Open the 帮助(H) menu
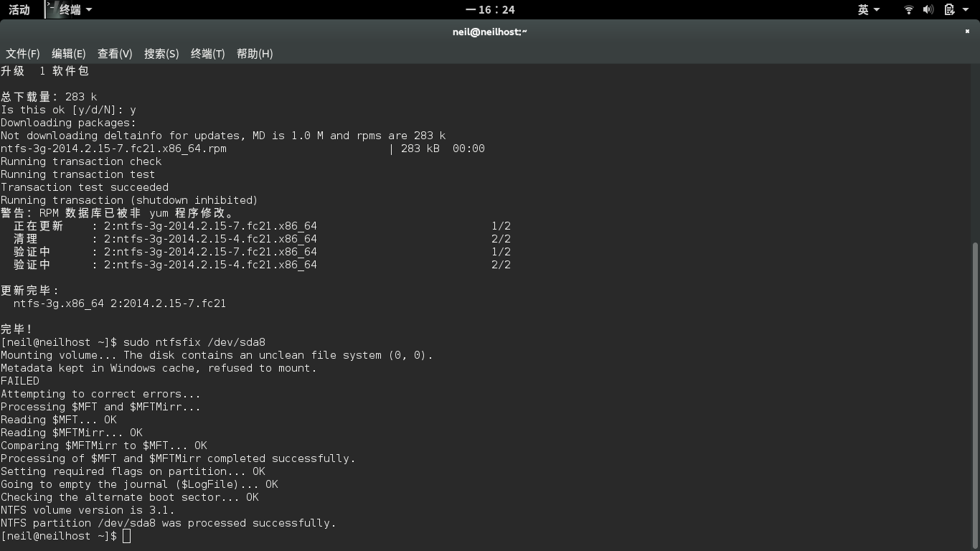 click(x=255, y=54)
